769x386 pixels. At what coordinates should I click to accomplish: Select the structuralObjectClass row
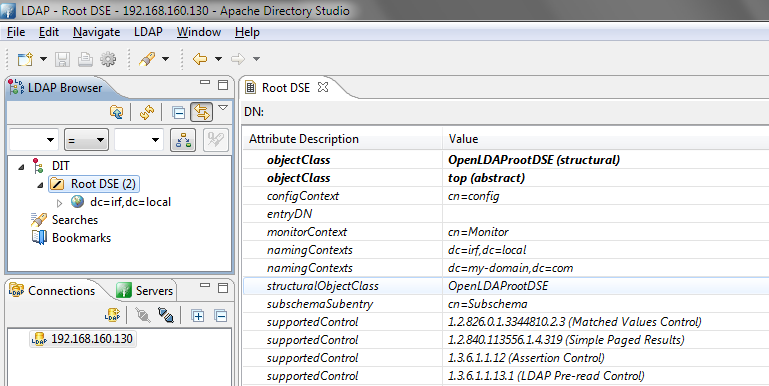click(506, 286)
